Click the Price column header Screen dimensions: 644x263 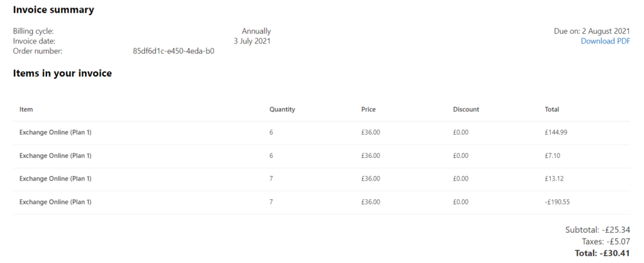(369, 109)
